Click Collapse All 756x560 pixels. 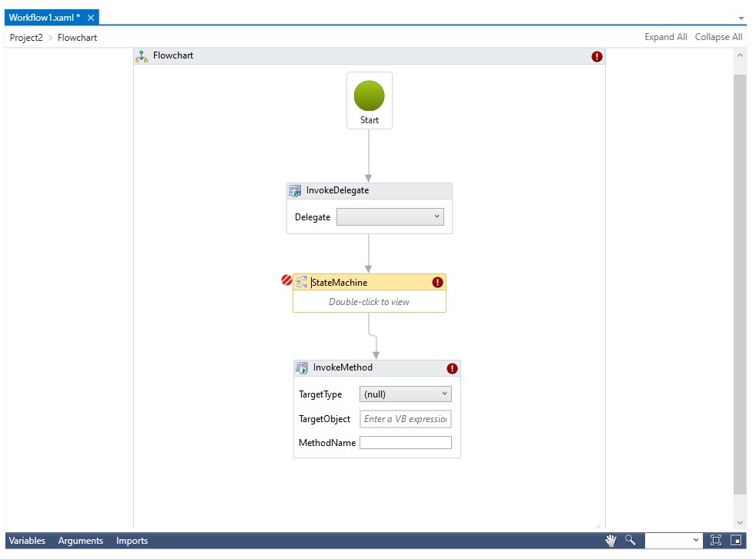718,37
